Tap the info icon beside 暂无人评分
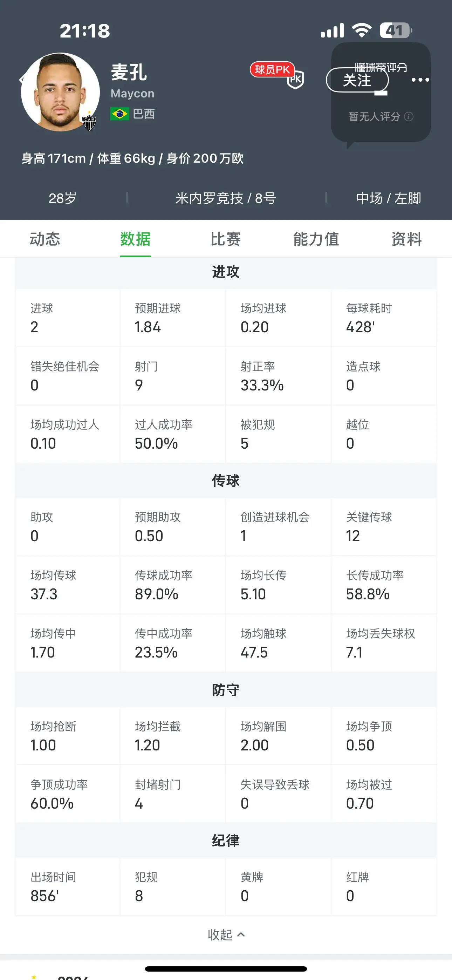 pos(409,116)
